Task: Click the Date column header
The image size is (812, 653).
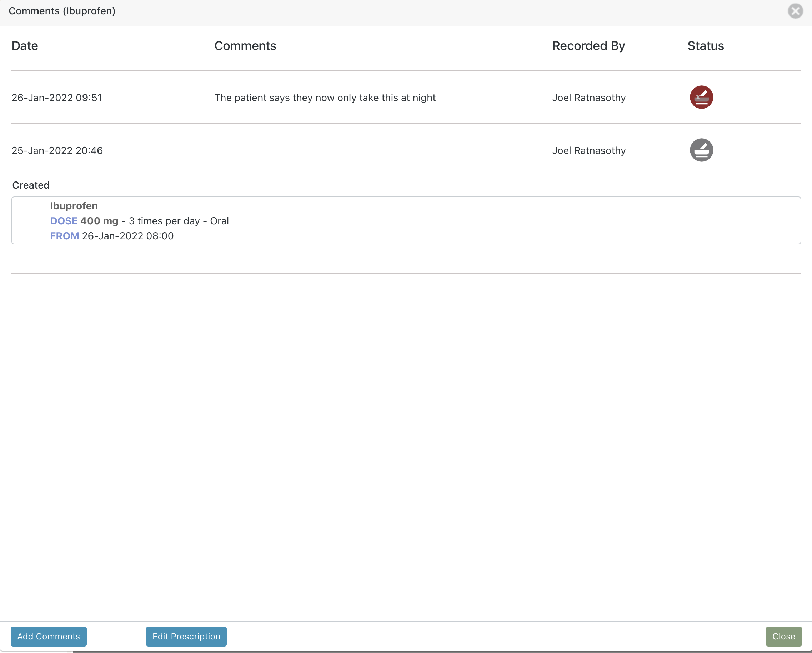Action: point(25,46)
